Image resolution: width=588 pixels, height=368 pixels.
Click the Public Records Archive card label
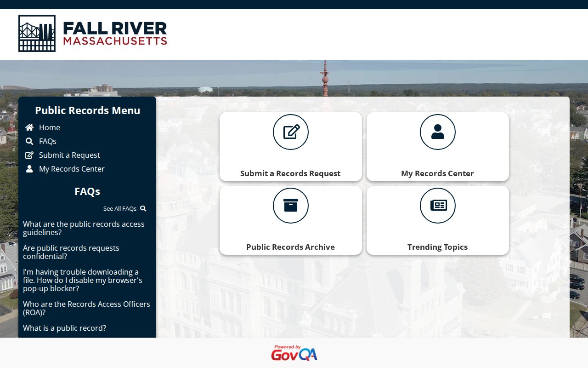290,247
